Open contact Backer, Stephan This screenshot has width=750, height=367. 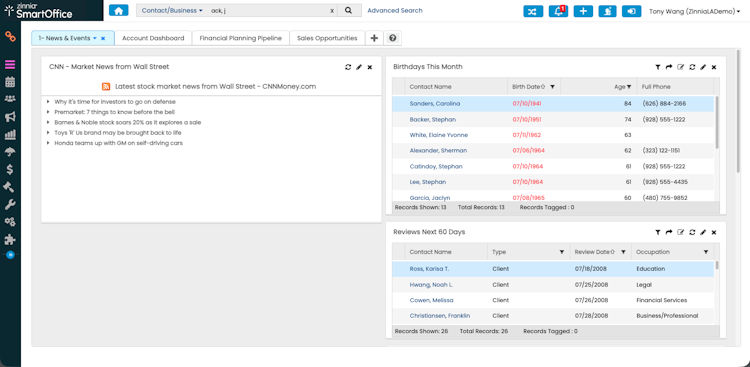(432, 120)
